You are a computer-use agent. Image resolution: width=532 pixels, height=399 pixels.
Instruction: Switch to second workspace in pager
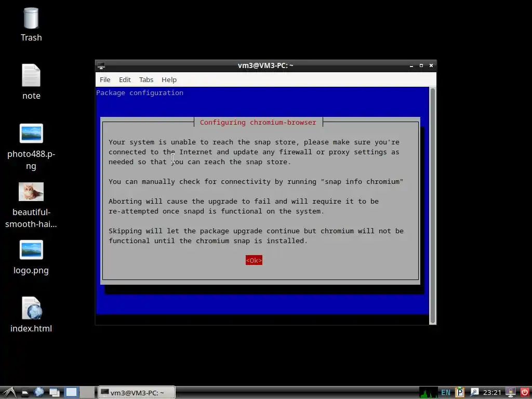(x=87, y=393)
